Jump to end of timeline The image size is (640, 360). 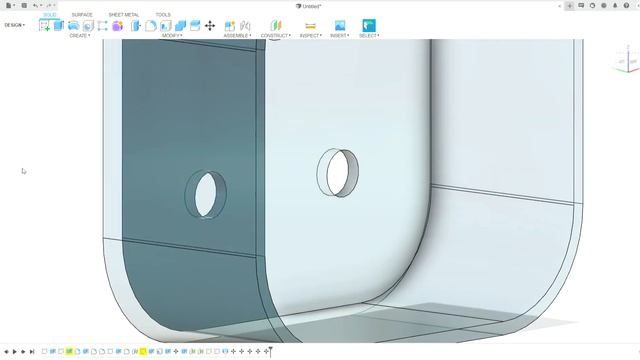coord(32,351)
